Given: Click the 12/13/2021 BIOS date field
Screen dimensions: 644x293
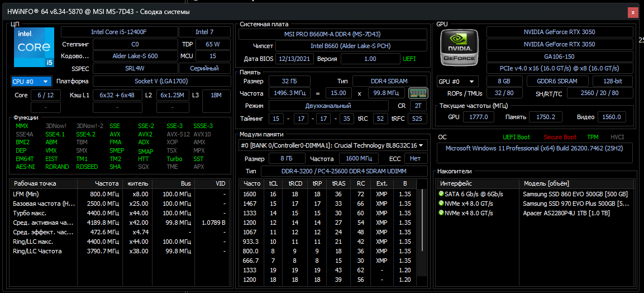Looking at the screenshot, I should pyautogui.click(x=295, y=59).
